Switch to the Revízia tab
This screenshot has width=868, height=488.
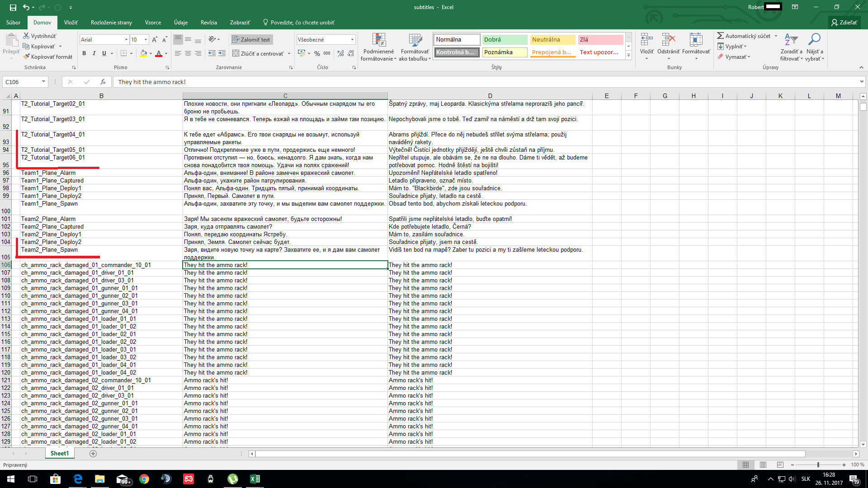[208, 23]
